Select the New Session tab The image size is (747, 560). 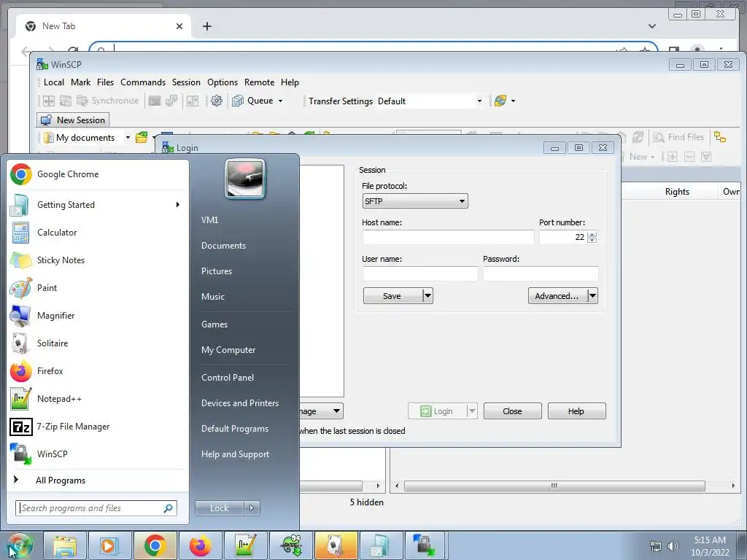pyautogui.click(x=73, y=120)
